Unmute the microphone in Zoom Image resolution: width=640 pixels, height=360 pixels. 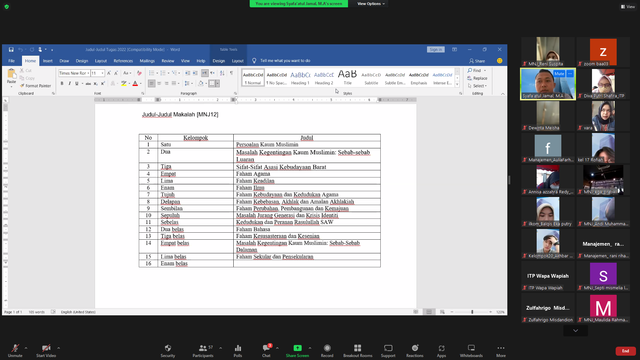15,350
